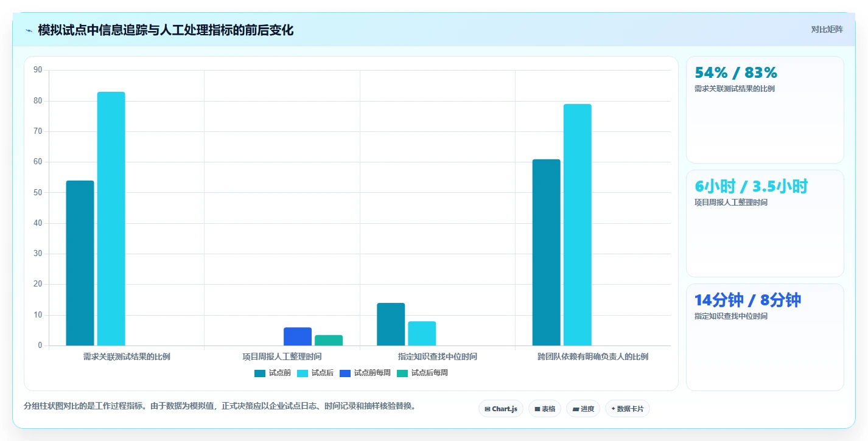Click the 对比矩阵 label in the header
Image resolution: width=868 pixels, height=441 pixels.
coord(827,29)
